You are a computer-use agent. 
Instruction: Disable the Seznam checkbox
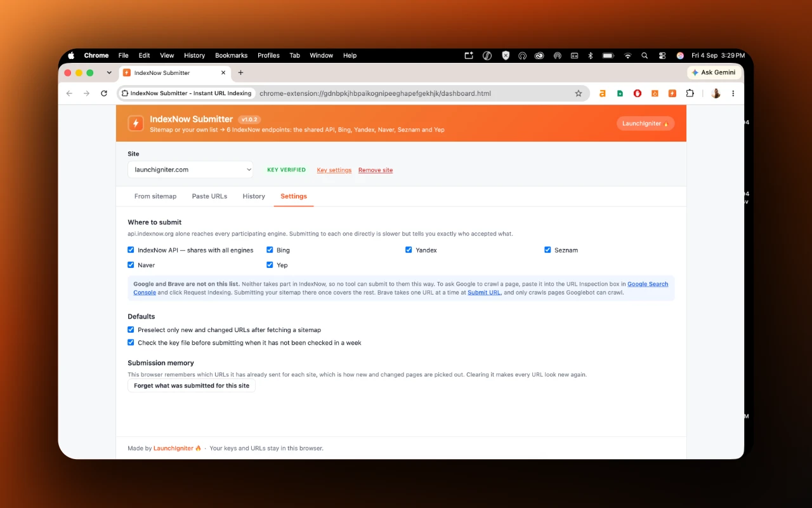point(547,250)
